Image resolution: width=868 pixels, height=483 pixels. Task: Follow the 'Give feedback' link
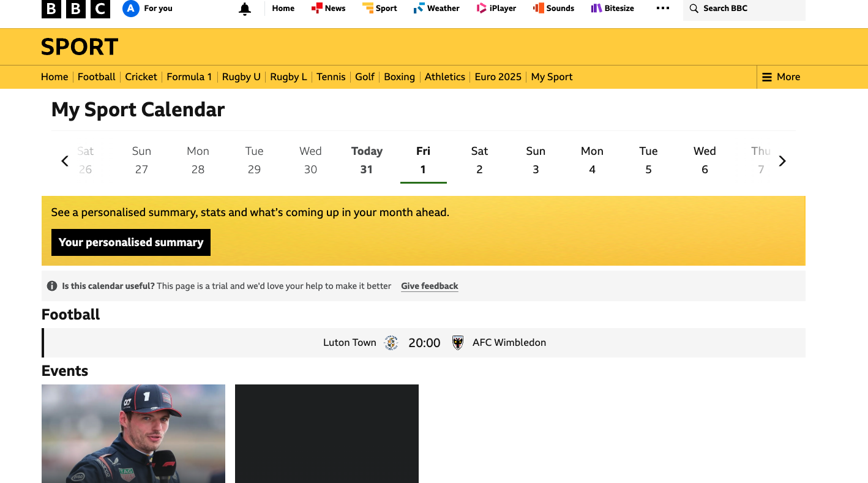click(x=429, y=286)
